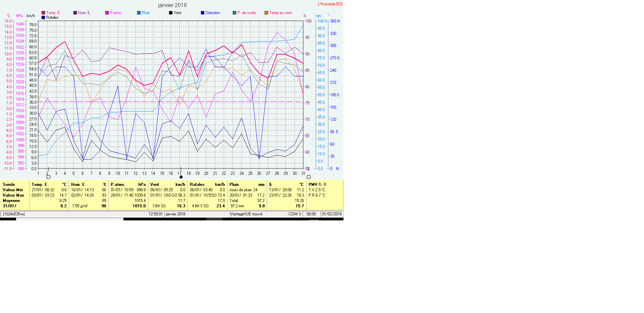Screen dimensions: 644x313
Task: Click the '270 O' direction axis label
Action: 335,58
